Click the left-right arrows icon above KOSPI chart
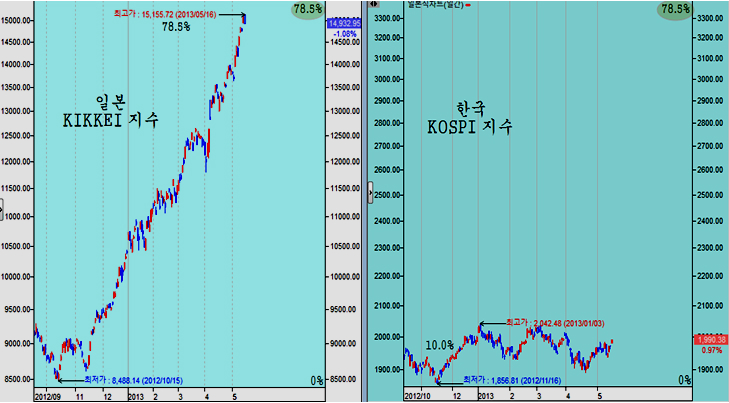Image resolution: width=729 pixels, height=403 pixels. (374, 4)
